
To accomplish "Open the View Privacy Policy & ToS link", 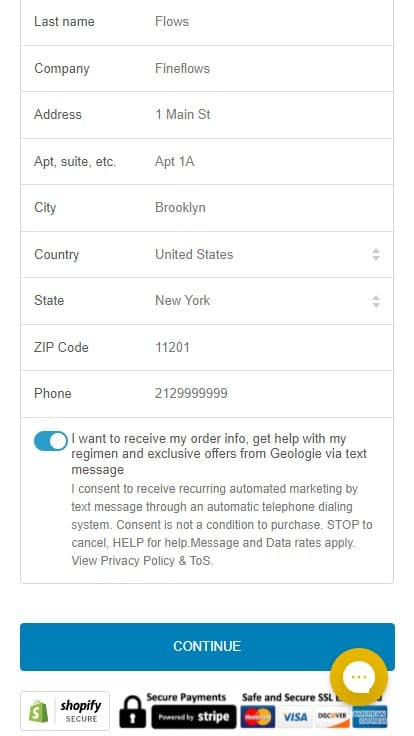I will [142, 561].
